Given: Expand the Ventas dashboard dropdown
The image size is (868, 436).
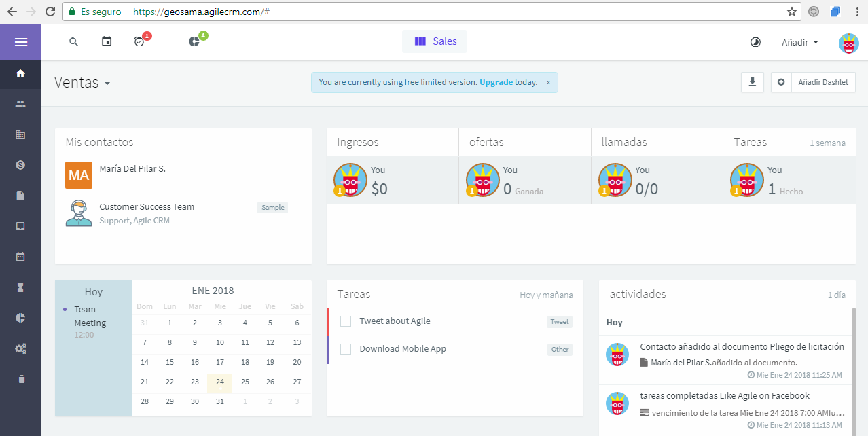Looking at the screenshot, I should click(x=82, y=83).
